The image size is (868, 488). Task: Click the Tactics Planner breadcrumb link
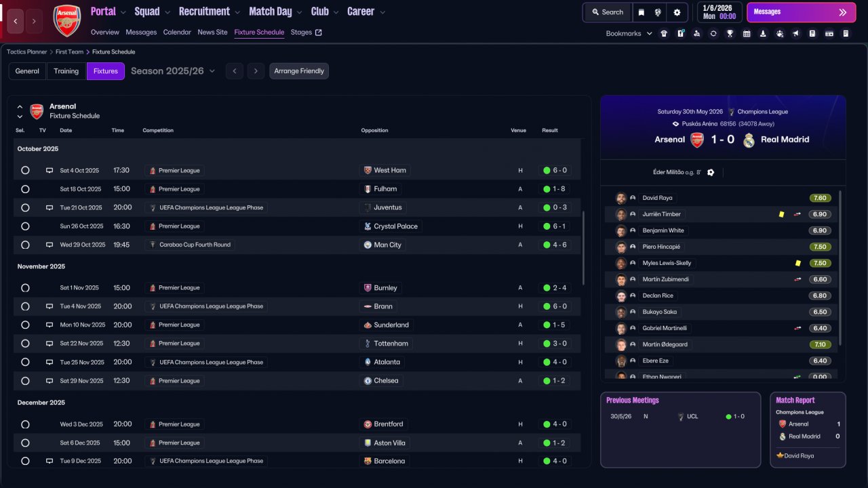[x=27, y=52]
